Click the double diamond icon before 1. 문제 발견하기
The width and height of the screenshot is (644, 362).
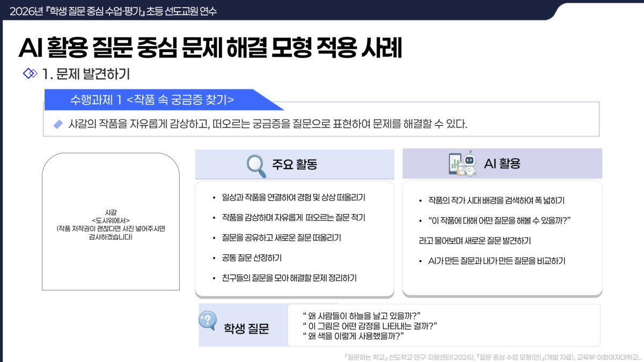point(30,73)
